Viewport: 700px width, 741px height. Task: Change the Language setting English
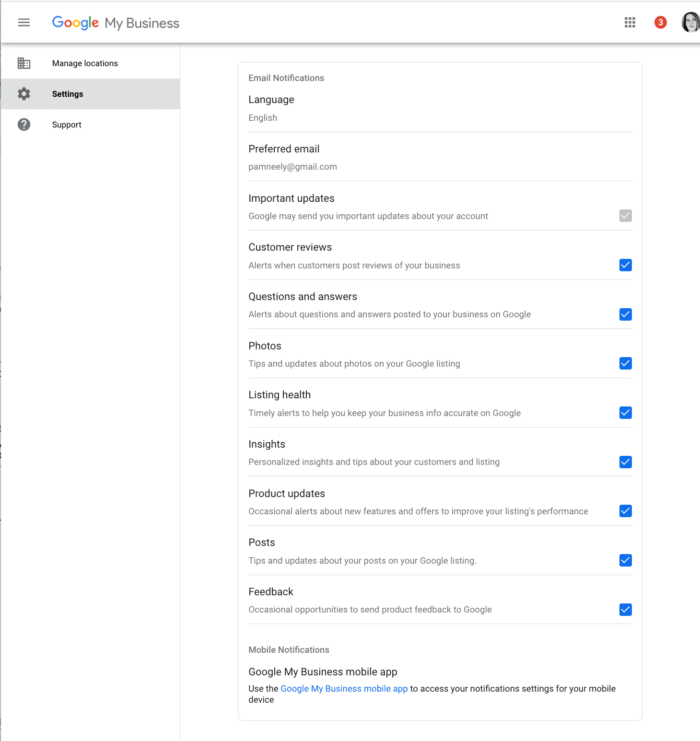(x=263, y=118)
